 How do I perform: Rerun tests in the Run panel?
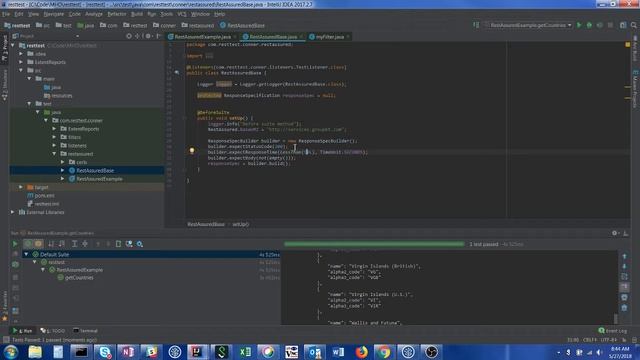[15, 244]
